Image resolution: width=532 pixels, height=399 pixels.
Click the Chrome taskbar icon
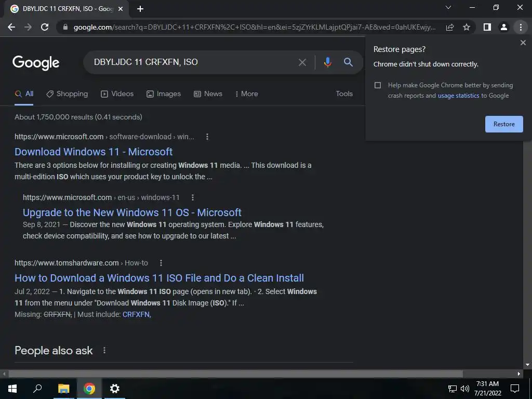coord(89,389)
